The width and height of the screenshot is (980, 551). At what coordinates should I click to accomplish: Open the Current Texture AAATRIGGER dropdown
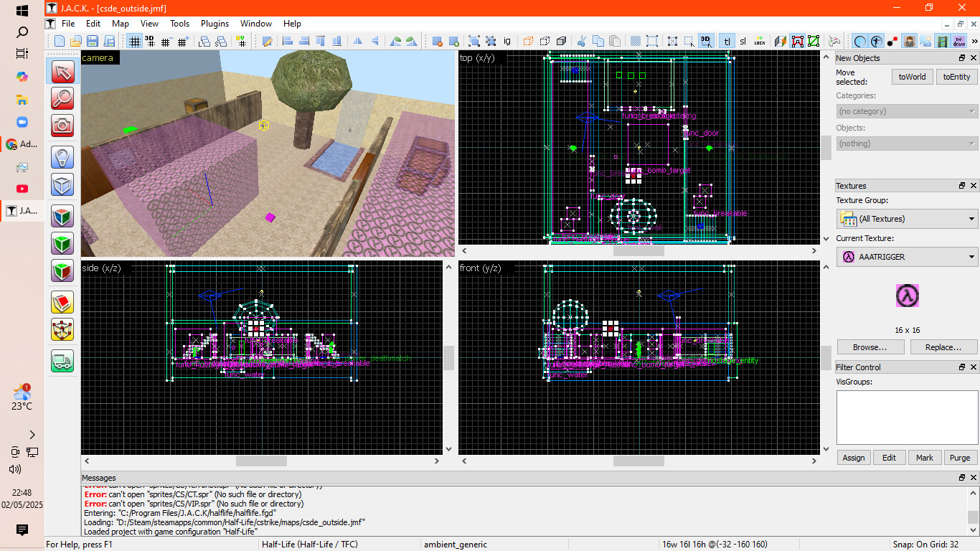[x=907, y=257]
